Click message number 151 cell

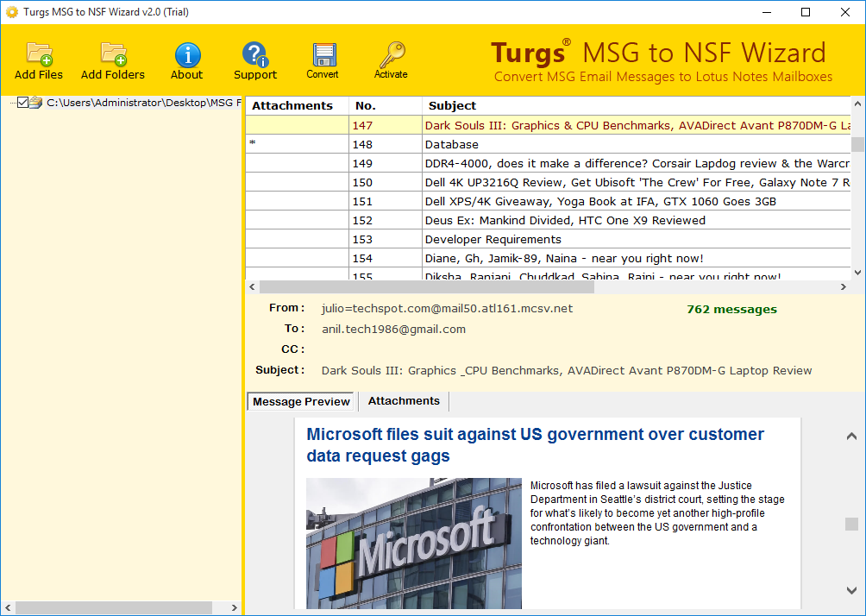(x=386, y=201)
